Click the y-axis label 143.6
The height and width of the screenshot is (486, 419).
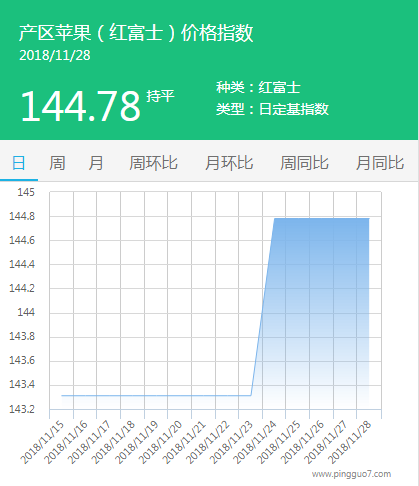coord(22,360)
